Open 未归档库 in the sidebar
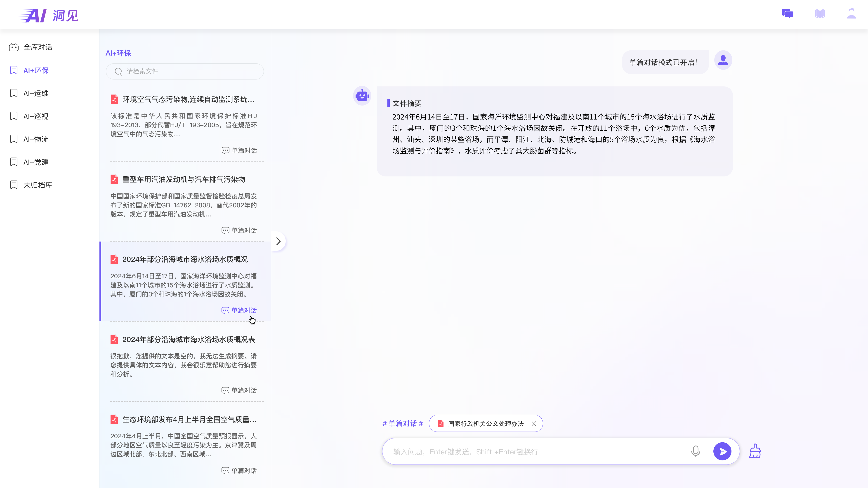The image size is (868, 488). pos(38,185)
